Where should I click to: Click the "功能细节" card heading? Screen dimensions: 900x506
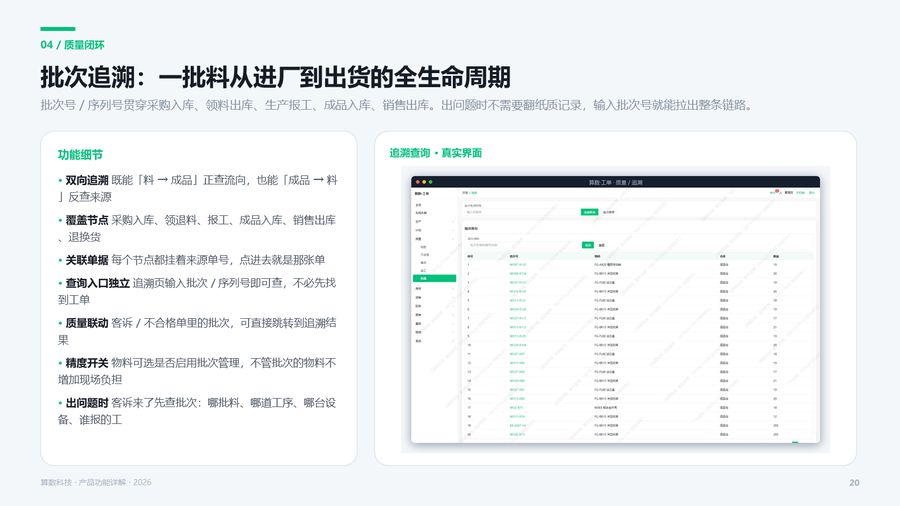pyautogui.click(x=80, y=155)
